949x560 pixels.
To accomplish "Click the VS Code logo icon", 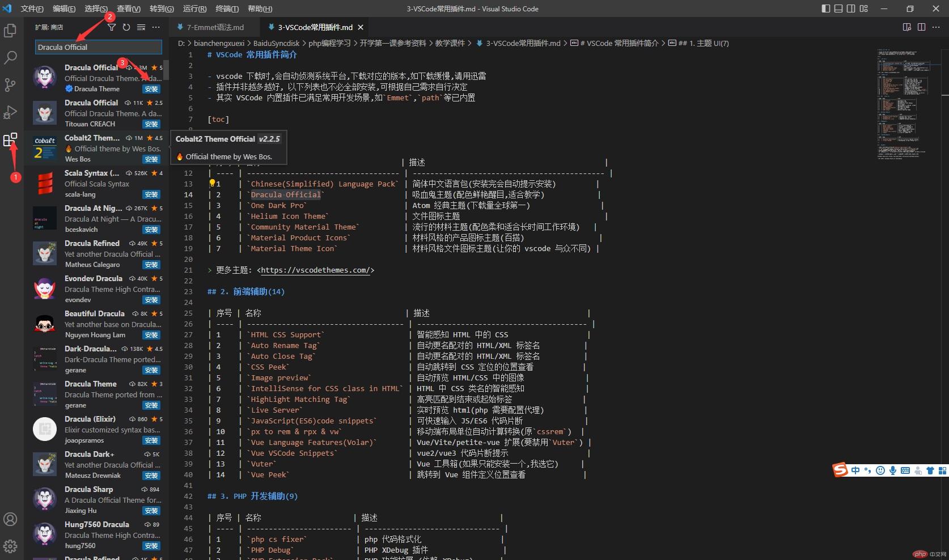I will (7, 9).
